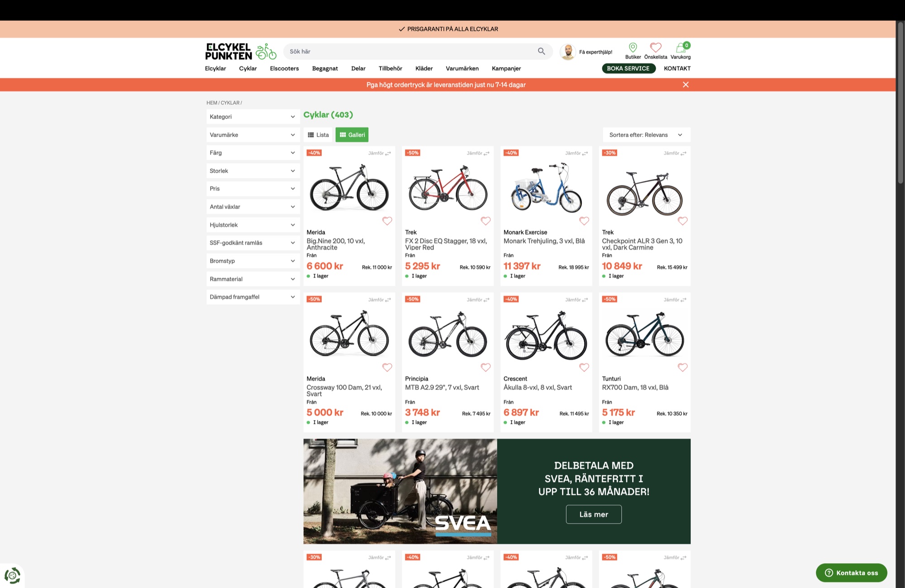The height and width of the screenshot is (588, 905).
Task: Open the Begagnat menu
Action: pyautogui.click(x=325, y=68)
